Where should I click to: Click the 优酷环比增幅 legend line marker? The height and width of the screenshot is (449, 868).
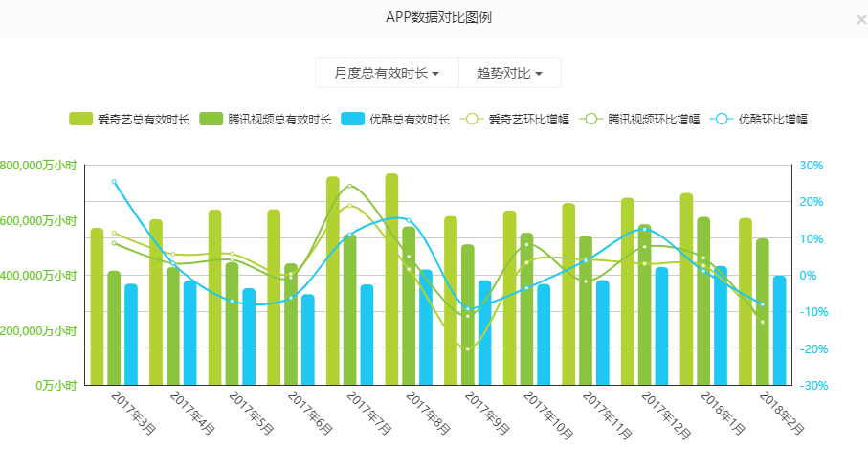tap(722, 120)
